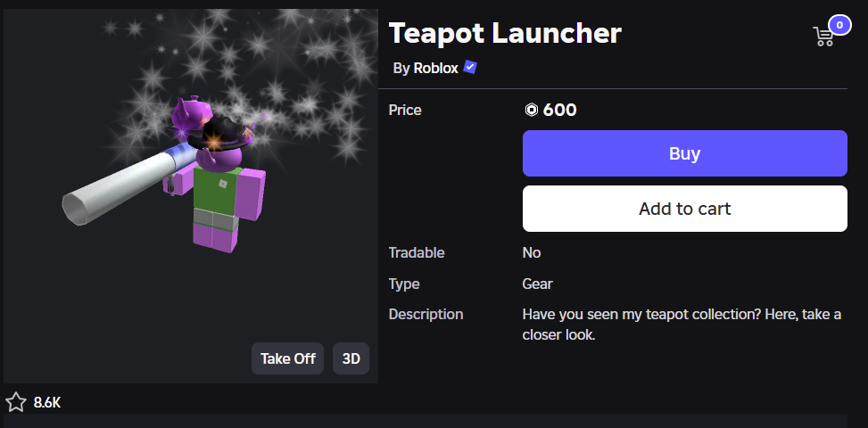The image size is (868, 428).
Task: Click the Teapot Launcher title
Action: [505, 33]
